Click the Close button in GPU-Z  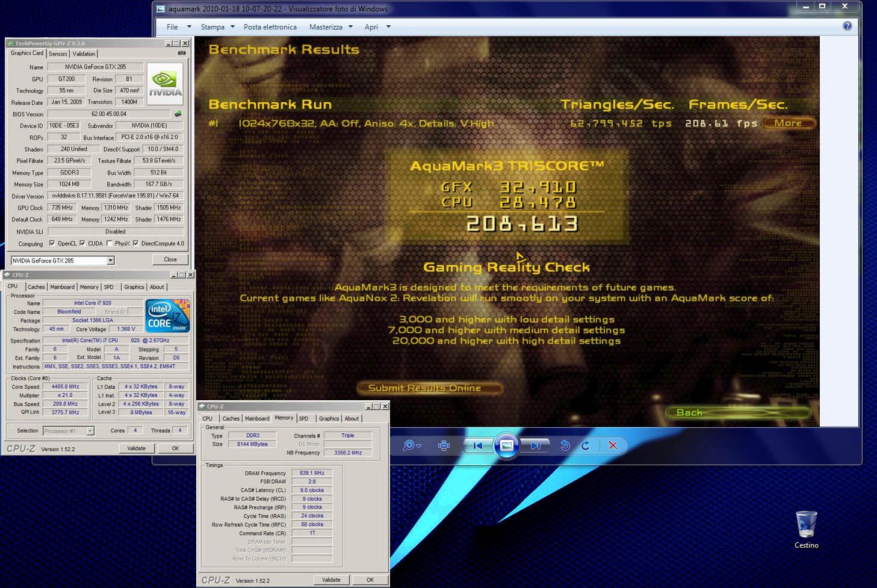pyautogui.click(x=170, y=259)
